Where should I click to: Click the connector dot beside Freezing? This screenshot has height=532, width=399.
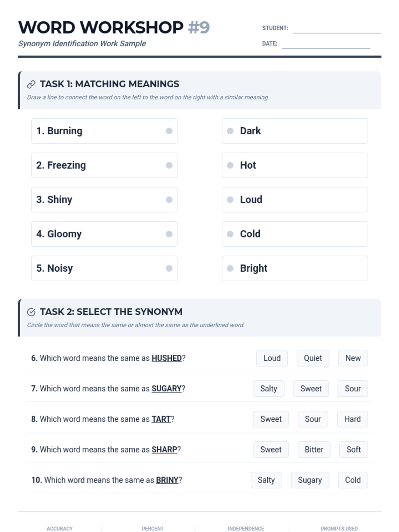tap(169, 165)
